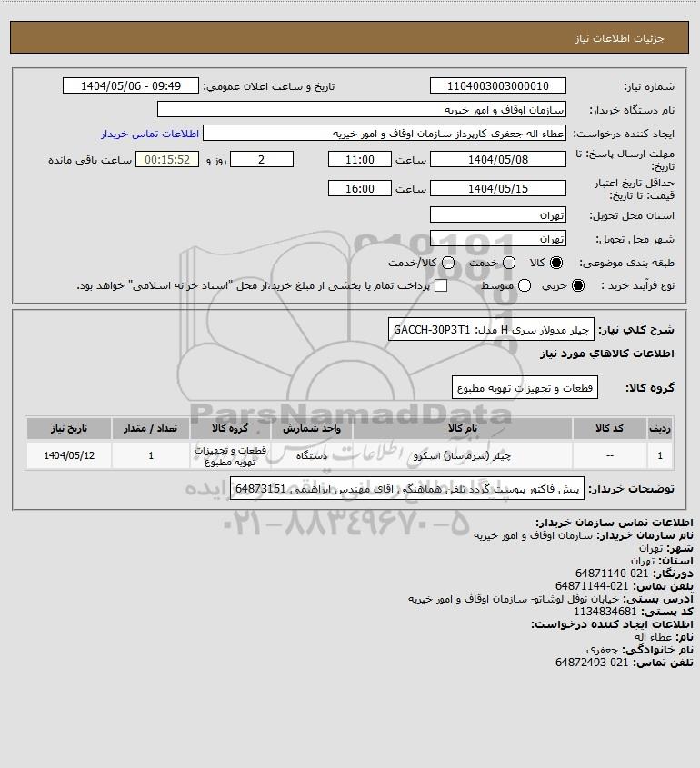Click the تعداد / مقدار column header
The width and height of the screenshot is (700, 768).
tap(150, 429)
